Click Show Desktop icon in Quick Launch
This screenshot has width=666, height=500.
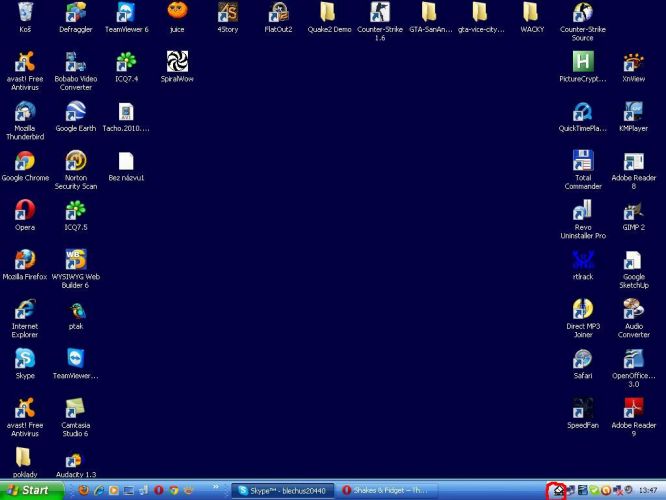point(128,491)
